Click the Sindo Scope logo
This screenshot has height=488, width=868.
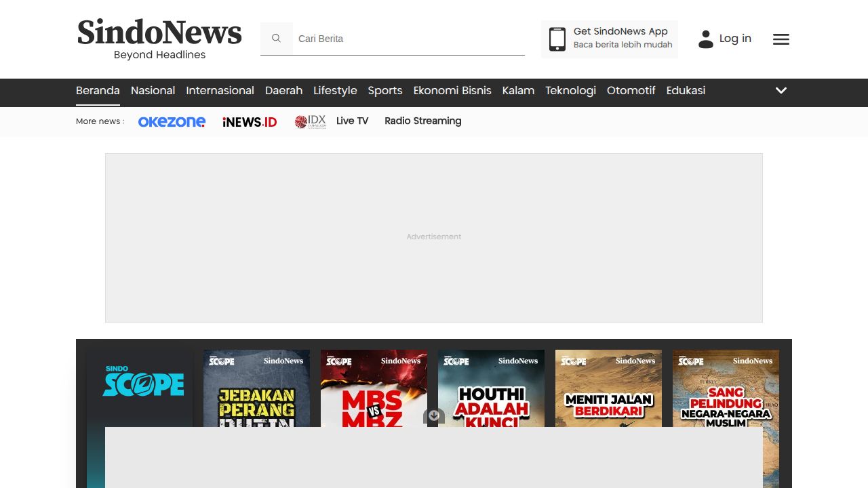143,382
